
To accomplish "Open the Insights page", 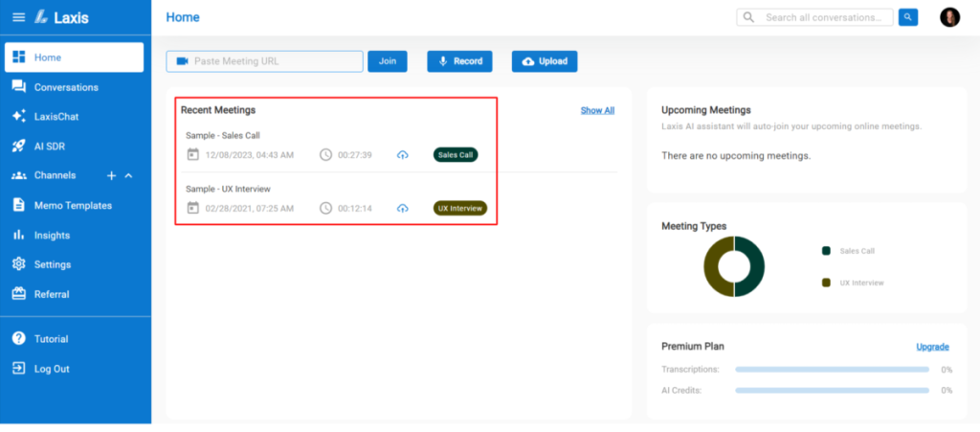I will pos(52,235).
